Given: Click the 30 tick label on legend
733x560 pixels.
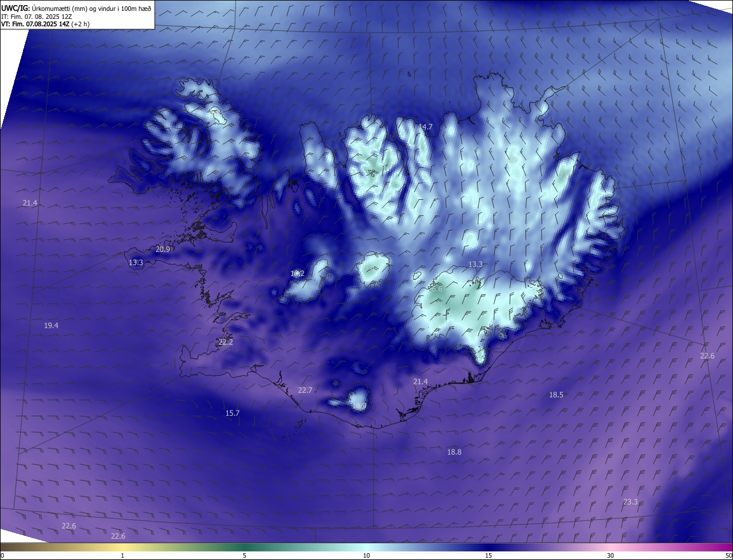Looking at the screenshot, I should 610,555.
